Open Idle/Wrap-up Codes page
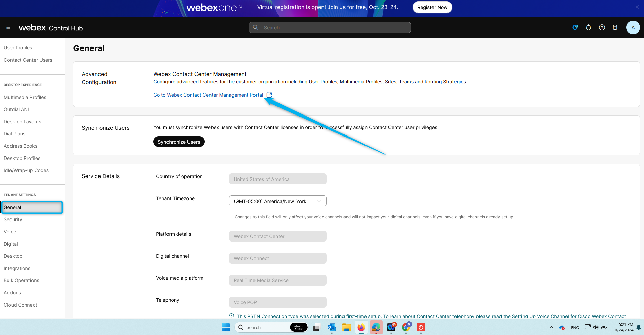644x335 pixels. click(x=26, y=170)
